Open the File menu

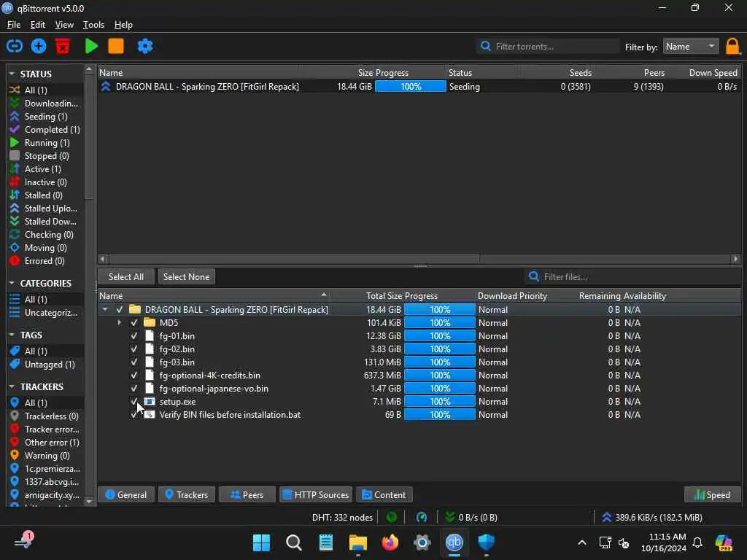pyautogui.click(x=13, y=25)
